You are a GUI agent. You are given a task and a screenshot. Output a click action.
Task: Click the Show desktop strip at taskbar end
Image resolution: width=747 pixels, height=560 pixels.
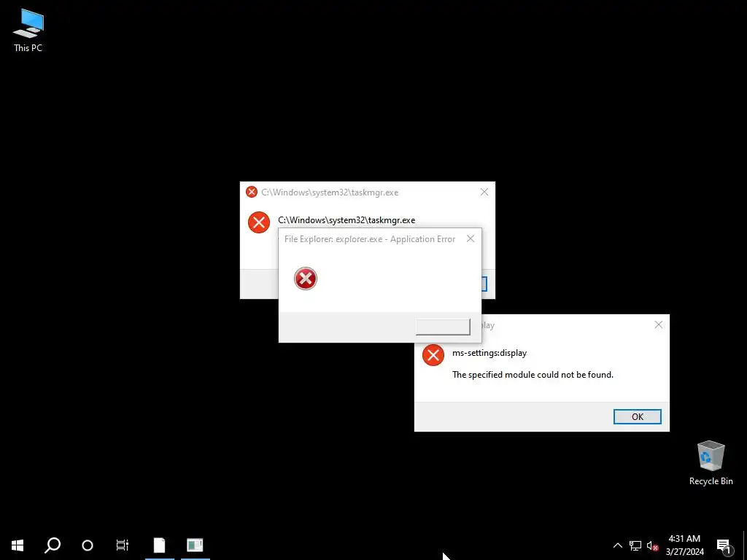(x=745, y=545)
